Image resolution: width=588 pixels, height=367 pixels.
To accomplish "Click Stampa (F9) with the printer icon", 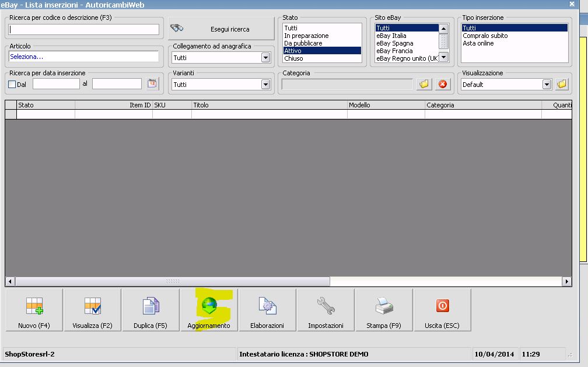I will click(x=384, y=310).
